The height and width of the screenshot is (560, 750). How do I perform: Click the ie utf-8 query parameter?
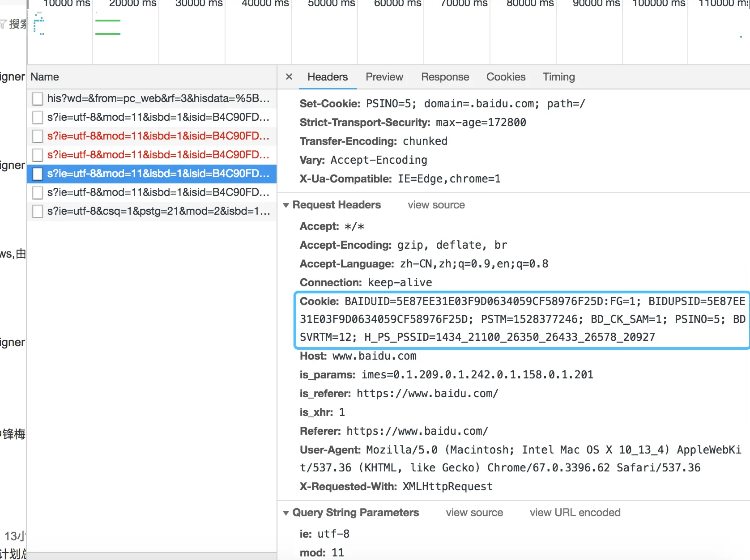324,534
